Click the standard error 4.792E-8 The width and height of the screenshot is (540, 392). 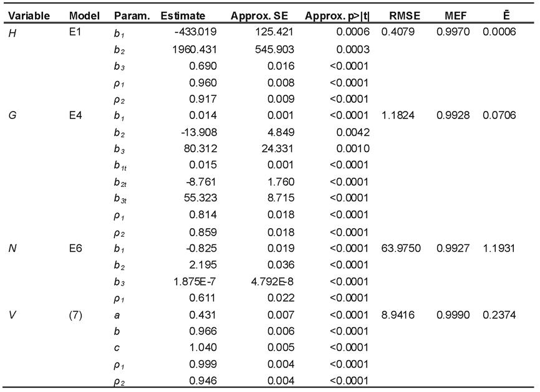272,282
